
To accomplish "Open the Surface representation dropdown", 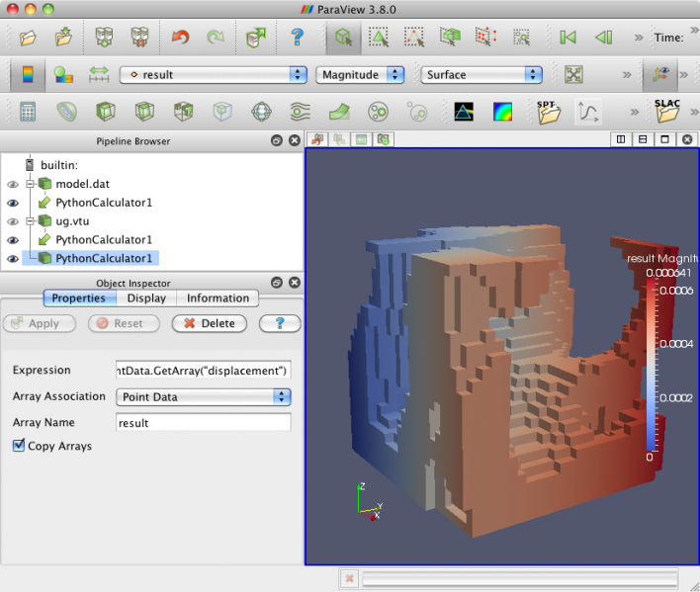I will click(x=481, y=74).
